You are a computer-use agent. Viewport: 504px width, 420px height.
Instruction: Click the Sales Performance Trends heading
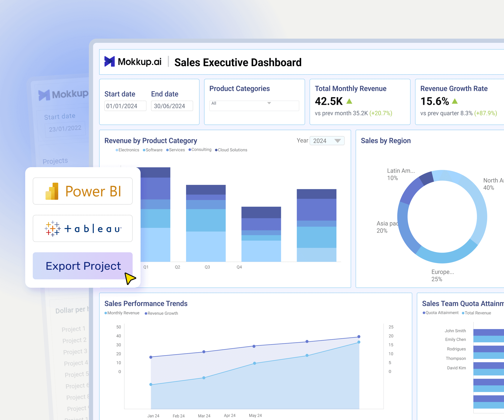(146, 304)
